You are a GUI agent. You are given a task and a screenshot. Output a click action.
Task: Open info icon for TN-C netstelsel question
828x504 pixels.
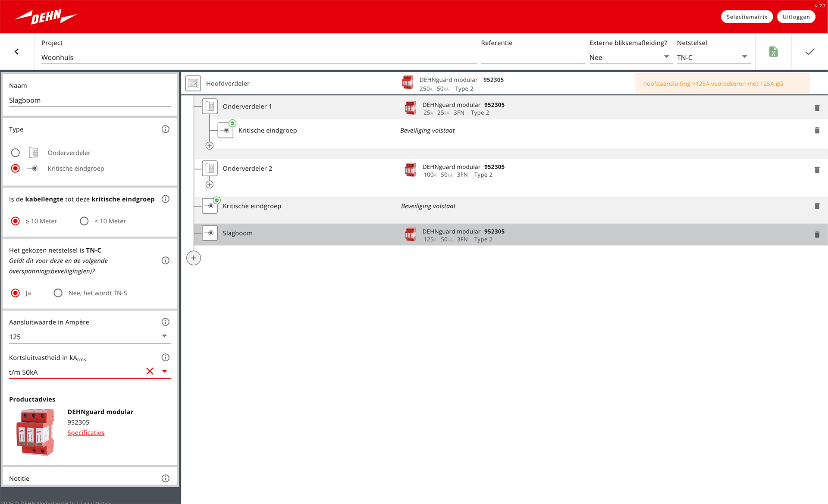point(165,260)
